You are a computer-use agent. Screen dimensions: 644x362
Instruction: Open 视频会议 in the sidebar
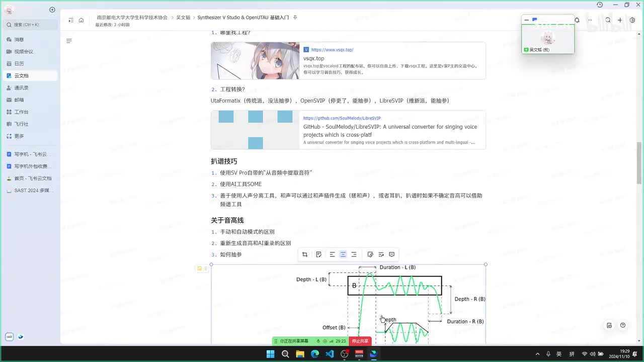(x=29, y=52)
